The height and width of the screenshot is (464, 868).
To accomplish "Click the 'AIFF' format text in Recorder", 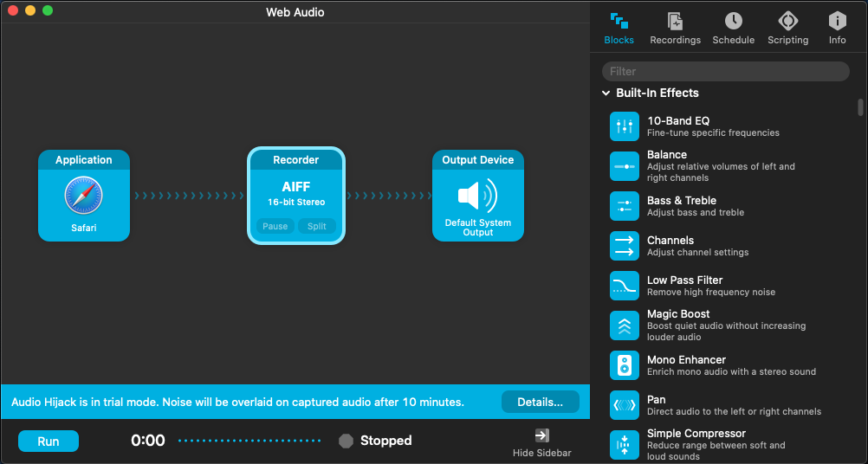I will [296, 187].
